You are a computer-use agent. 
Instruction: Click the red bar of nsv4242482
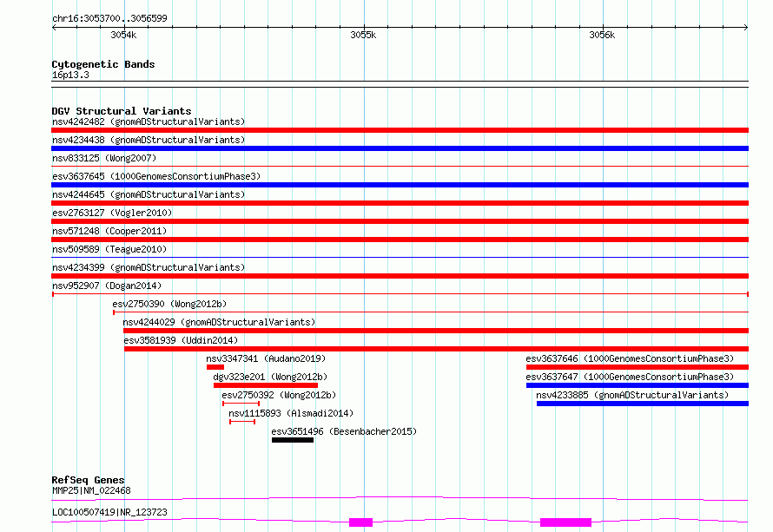point(400,130)
